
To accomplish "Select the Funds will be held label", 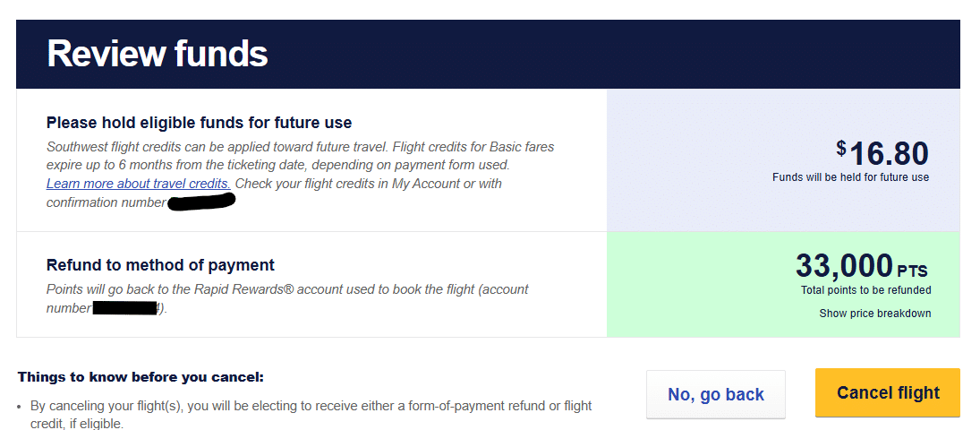I will coord(850,177).
